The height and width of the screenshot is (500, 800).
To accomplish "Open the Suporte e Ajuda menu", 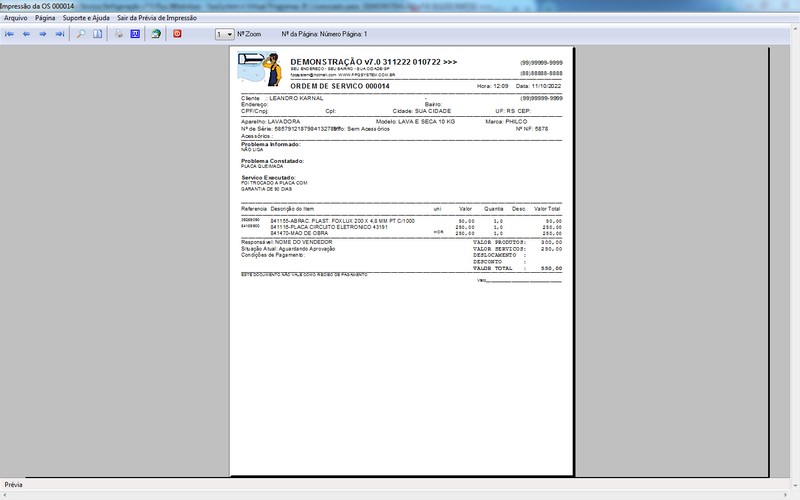I will click(86, 18).
